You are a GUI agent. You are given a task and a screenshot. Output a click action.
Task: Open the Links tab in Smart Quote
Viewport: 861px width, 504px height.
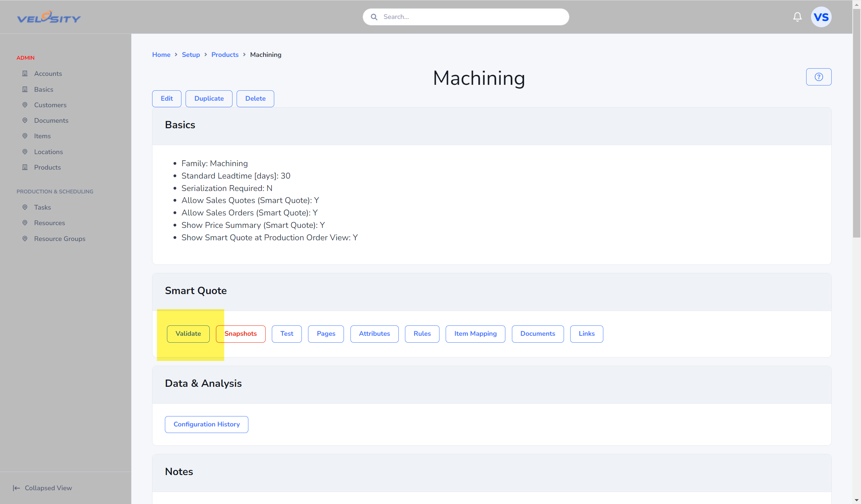click(587, 334)
